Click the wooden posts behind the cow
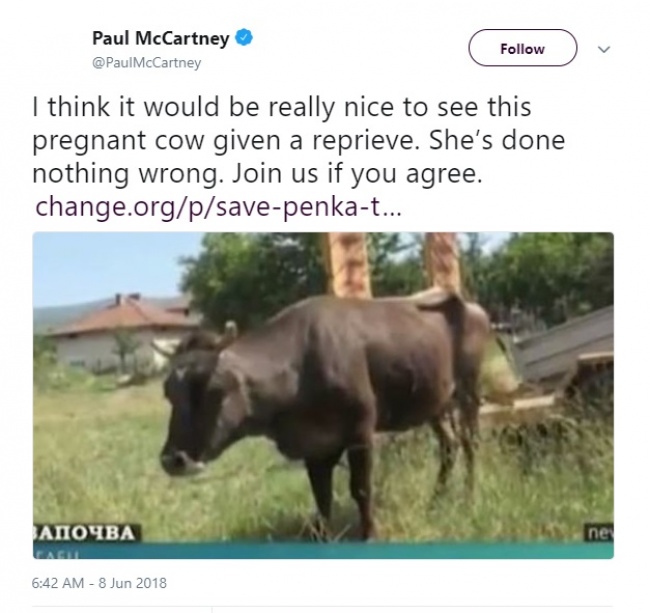The height and width of the screenshot is (613, 650). [394, 264]
